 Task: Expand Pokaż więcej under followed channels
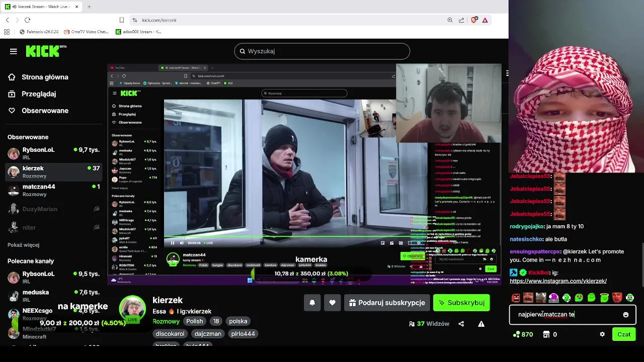click(x=23, y=245)
